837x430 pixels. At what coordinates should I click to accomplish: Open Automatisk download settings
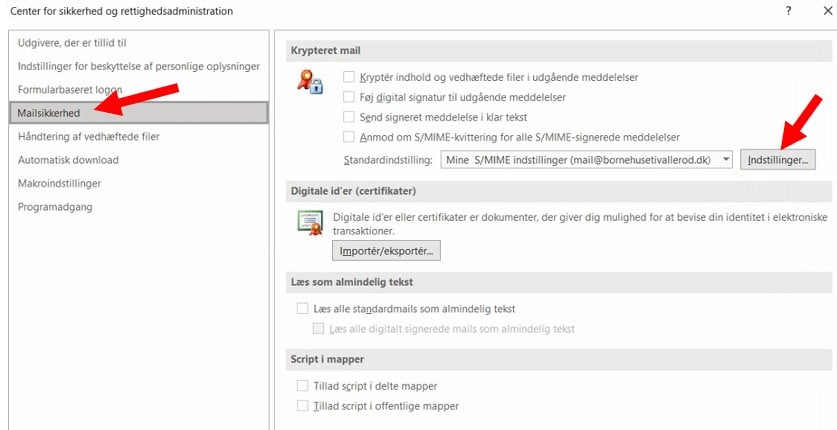(x=68, y=160)
